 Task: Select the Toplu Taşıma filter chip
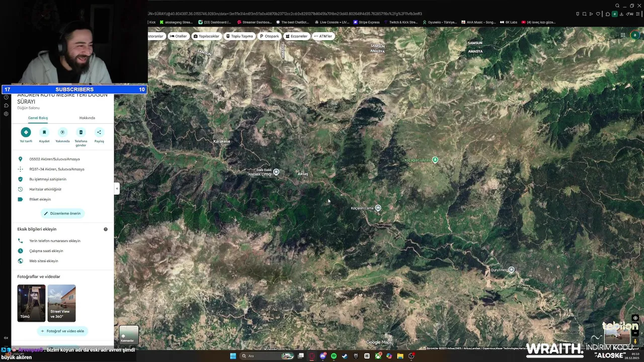point(239,36)
